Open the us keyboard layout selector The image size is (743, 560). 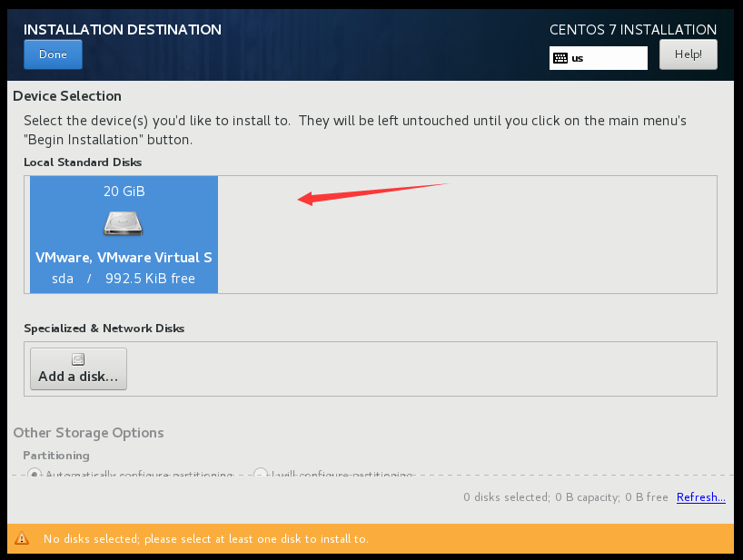tap(598, 58)
